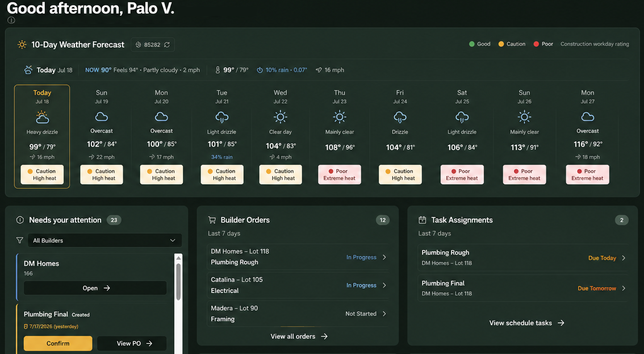The image size is (644, 354).
Task: Click the Thu Jul 23 day header
Action: point(339,97)
